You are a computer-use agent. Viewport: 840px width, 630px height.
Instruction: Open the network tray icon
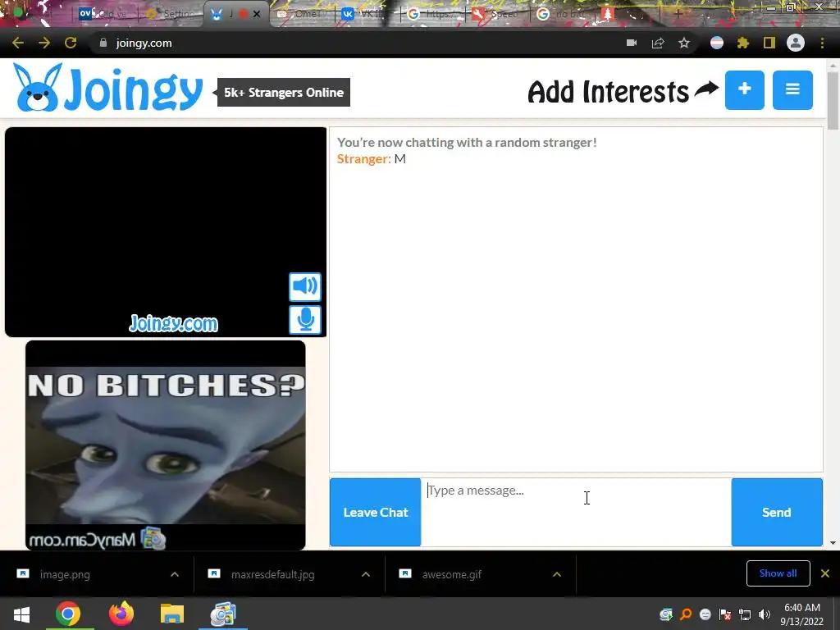pos(745,614)
